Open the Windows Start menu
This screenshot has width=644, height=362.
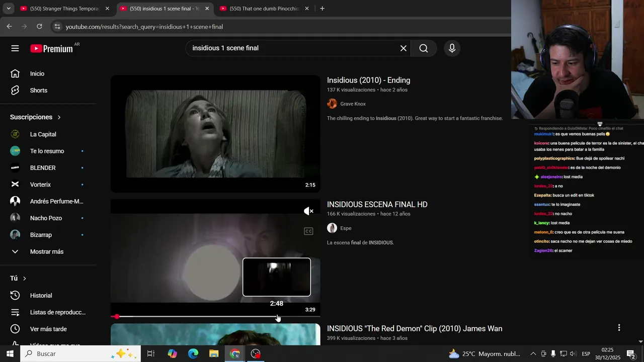(10, 354)
